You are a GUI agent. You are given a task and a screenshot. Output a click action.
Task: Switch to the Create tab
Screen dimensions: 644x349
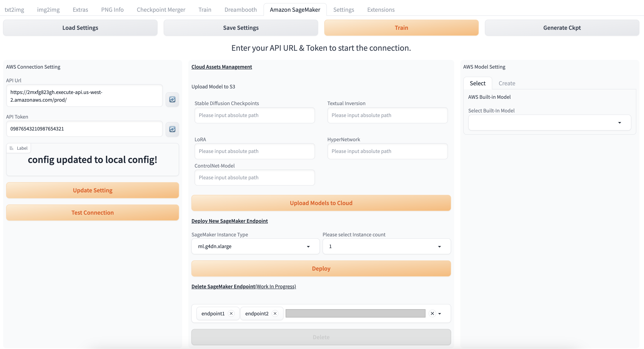tap(507, 83)
